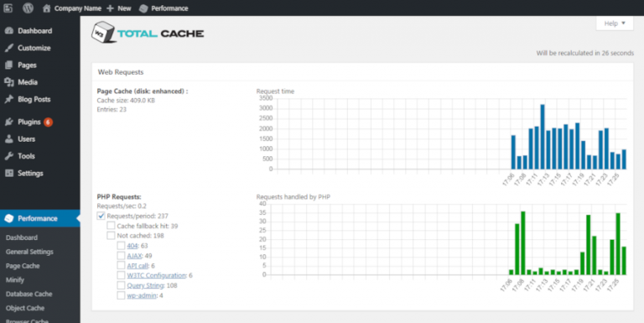
Task: Click the Company Name site link
Action: pos(78,8)
